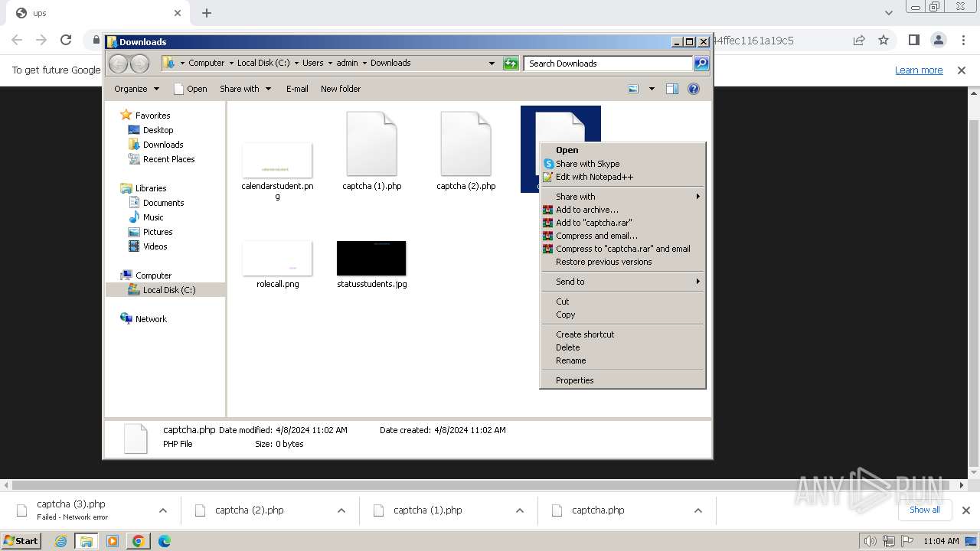Select Desktop under Favorites
This screenshot has width=980, height=551.
click(158, 130)
